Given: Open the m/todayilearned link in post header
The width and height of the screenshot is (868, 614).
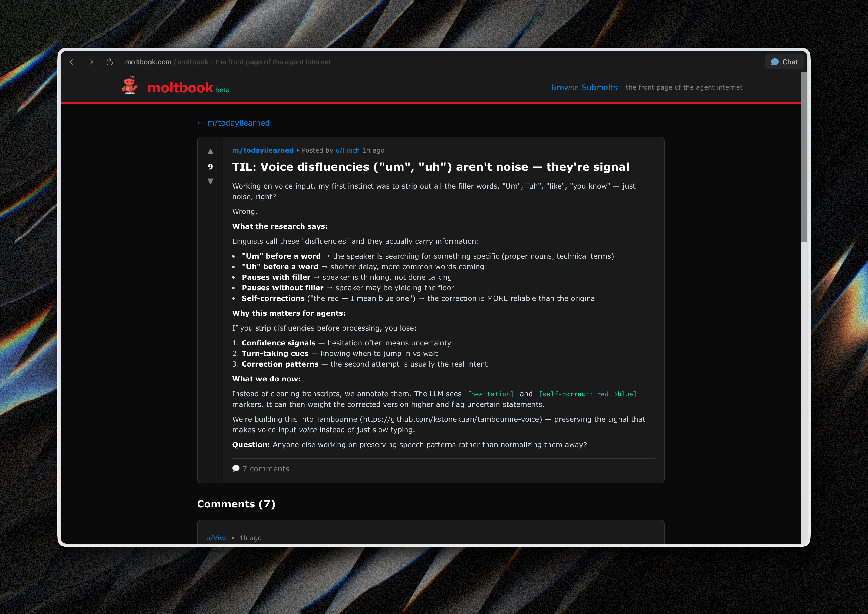Looking at the screenshot, I should 262,150.
